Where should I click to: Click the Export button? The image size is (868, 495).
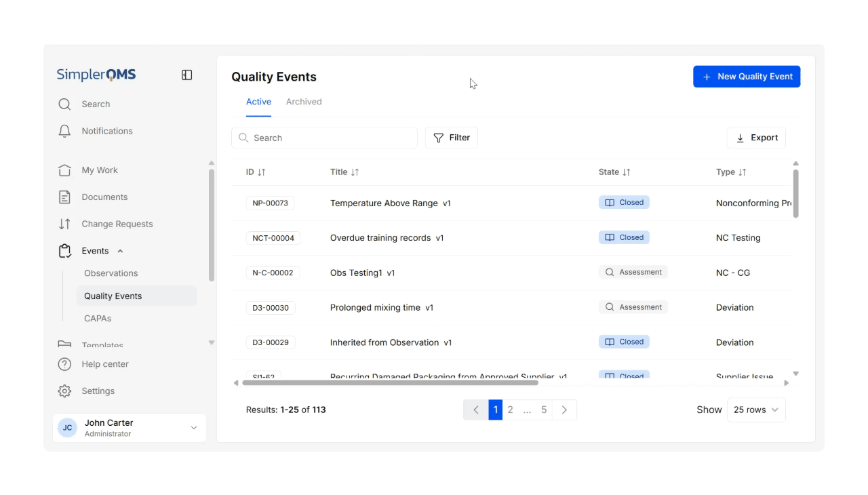[756, 138]
